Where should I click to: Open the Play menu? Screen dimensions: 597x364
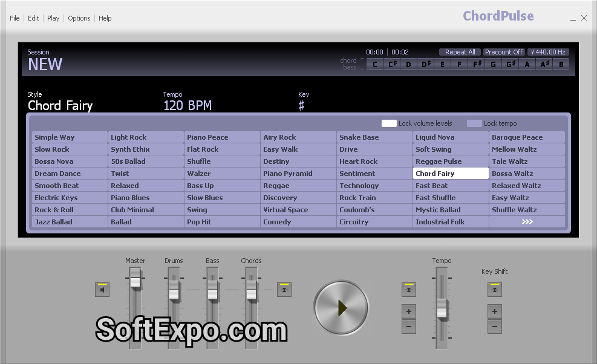[53, 18]
